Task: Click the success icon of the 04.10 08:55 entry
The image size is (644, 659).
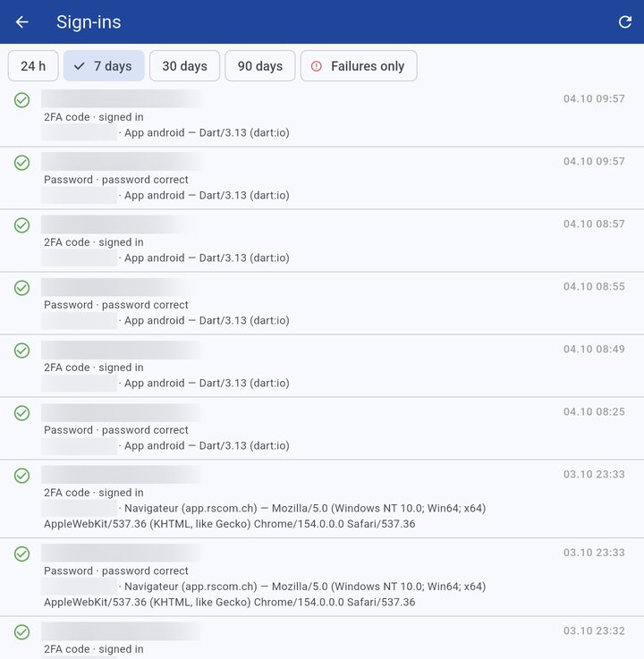Action: [x=21, y=288]
